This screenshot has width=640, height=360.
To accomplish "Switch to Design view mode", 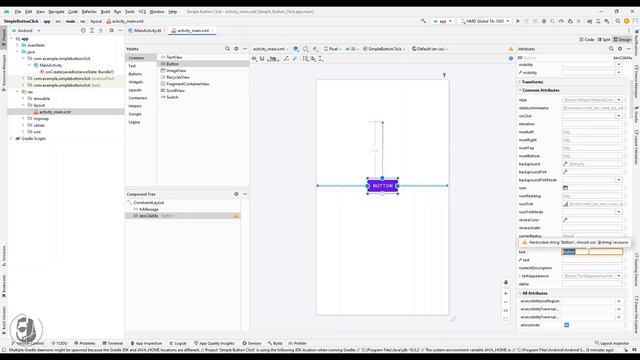I will (x=622, y=40).
